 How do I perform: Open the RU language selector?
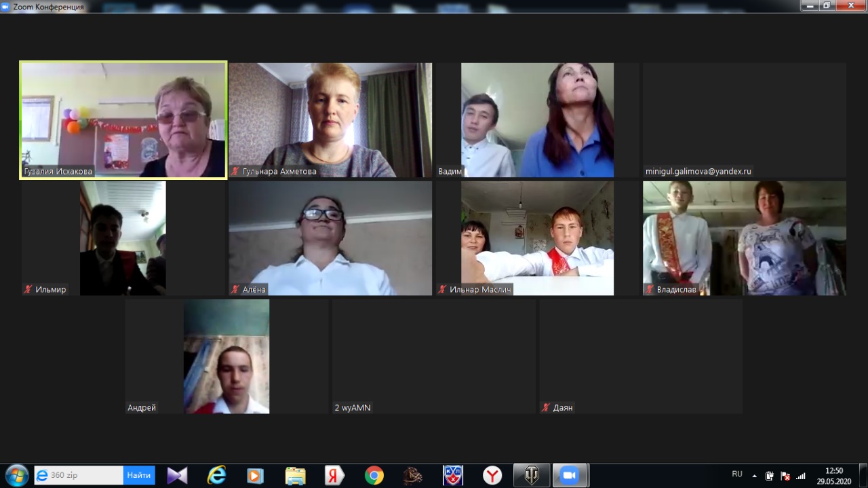737,474
